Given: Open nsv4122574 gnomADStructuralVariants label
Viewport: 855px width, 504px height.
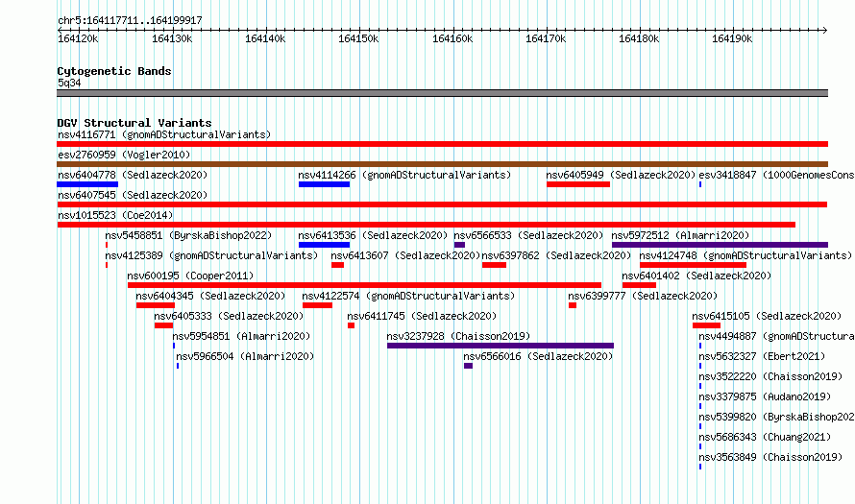Looking at the screenshot, I should click(x=408, y=296).
